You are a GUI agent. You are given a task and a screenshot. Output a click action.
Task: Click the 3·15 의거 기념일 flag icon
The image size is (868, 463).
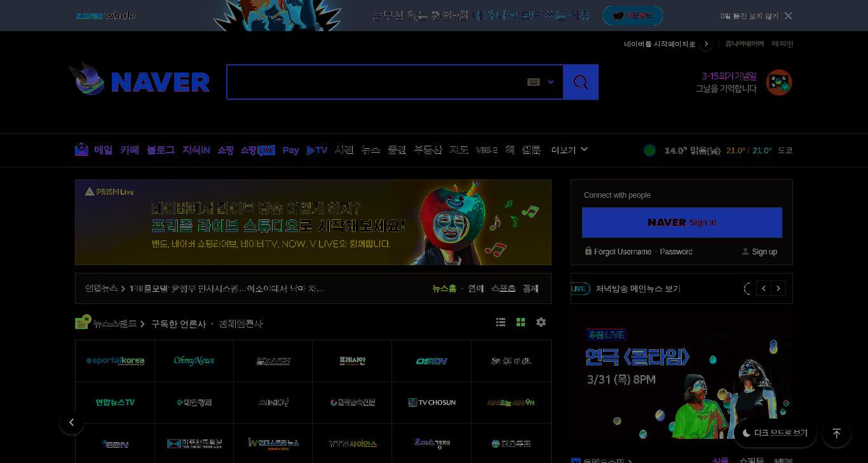(779, 83)
